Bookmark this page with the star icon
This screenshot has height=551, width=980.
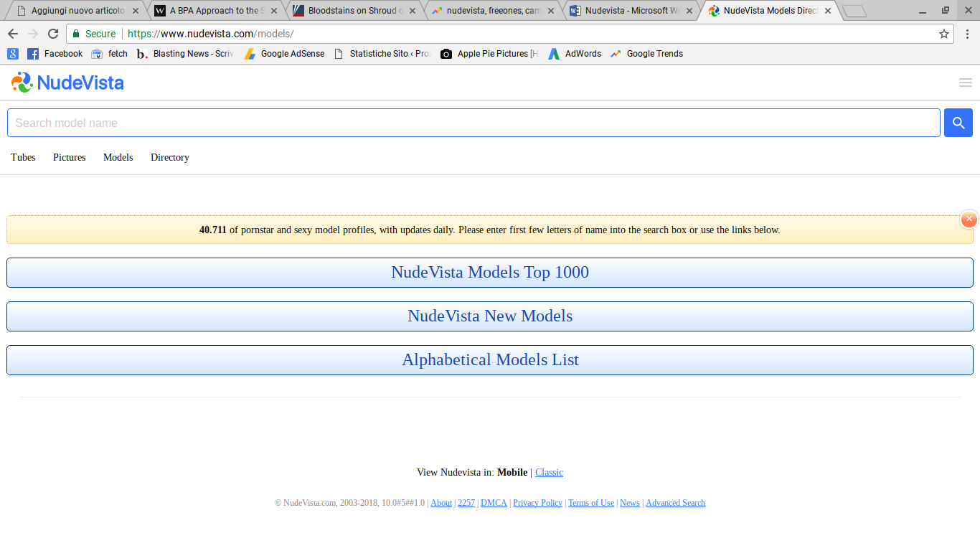pyautogui.click(x=944, y=34)
